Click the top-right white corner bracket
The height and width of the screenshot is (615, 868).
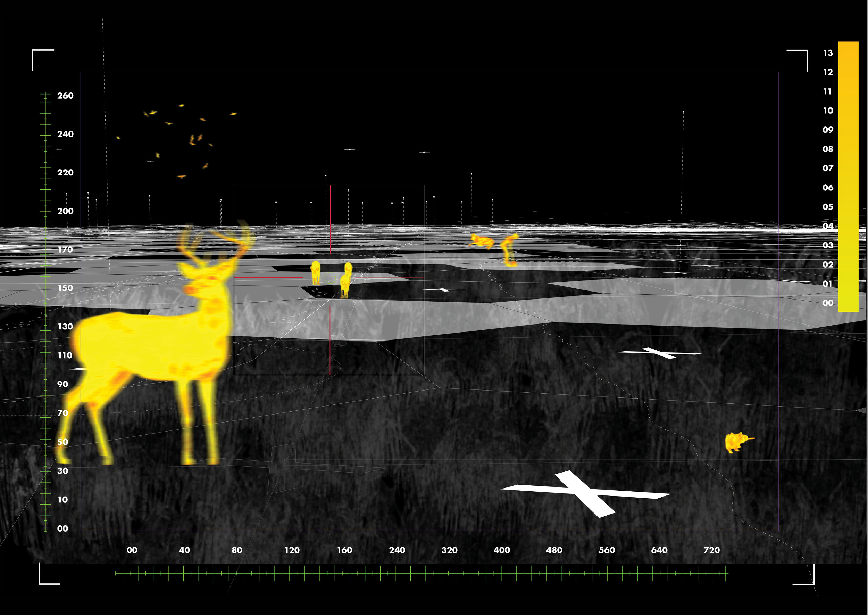(797, 60)
